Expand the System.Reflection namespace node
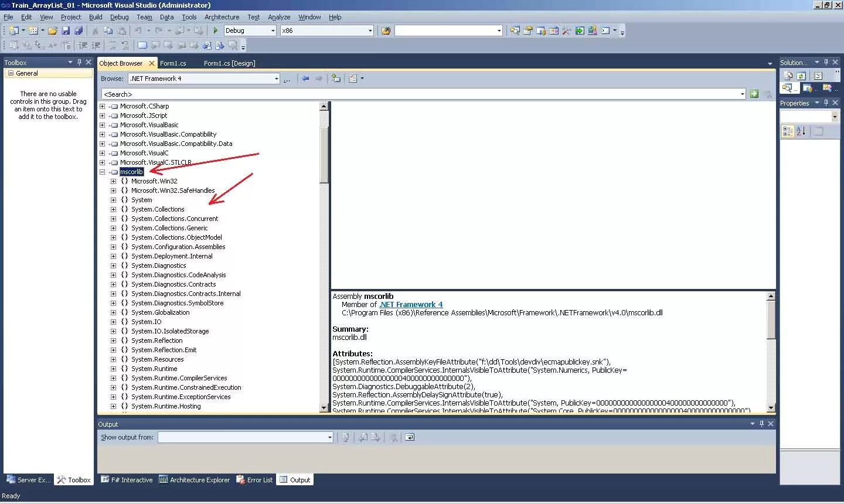This screenshot has width=844, height=504. pyautogui.click(x=114, y=340)
